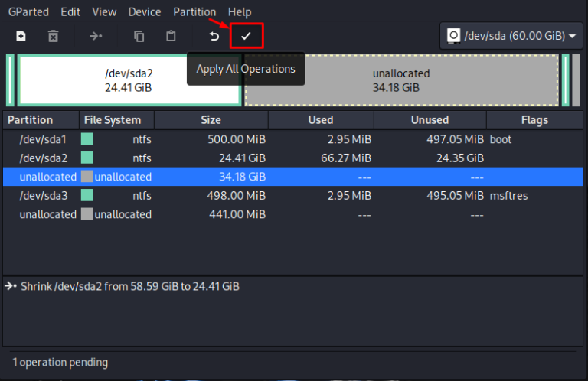
Task: Select the /dev/sda2 partition row
Action: 293,158
